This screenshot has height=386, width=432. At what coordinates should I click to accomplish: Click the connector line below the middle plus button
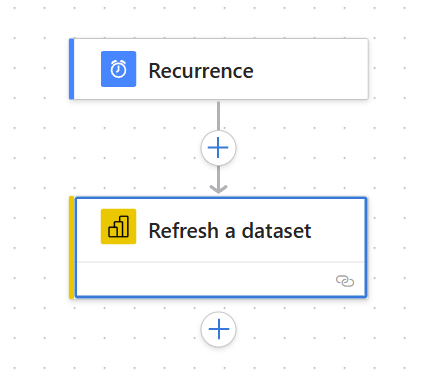218,175
